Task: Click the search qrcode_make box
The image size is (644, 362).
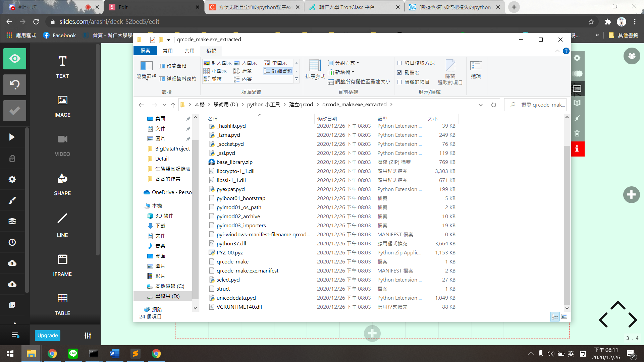Action: coord(540,105)
